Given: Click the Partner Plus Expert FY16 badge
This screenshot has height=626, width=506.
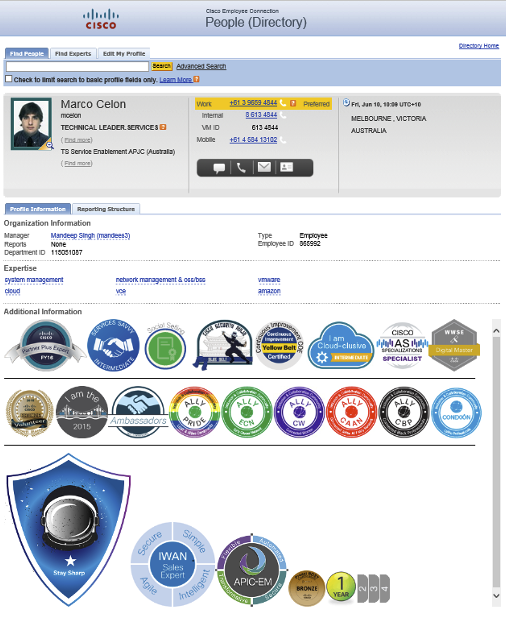Looking at the screenshot, I should (x=46, y=346).
